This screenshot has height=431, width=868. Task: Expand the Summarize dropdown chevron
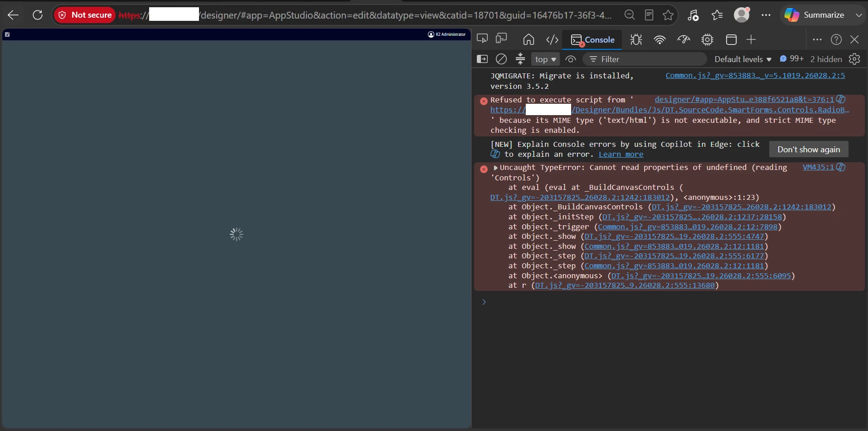(x=858, y=15)
